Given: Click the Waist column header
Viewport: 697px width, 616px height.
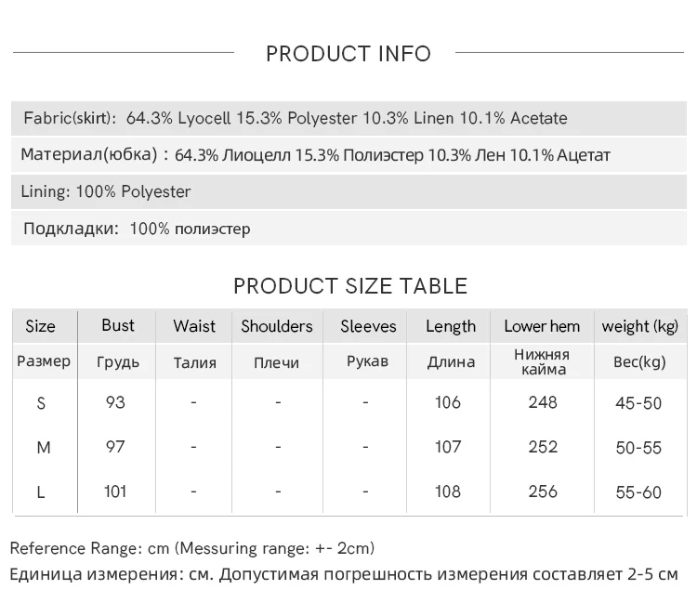Looking at the screenshot, I should pos(193,326).
